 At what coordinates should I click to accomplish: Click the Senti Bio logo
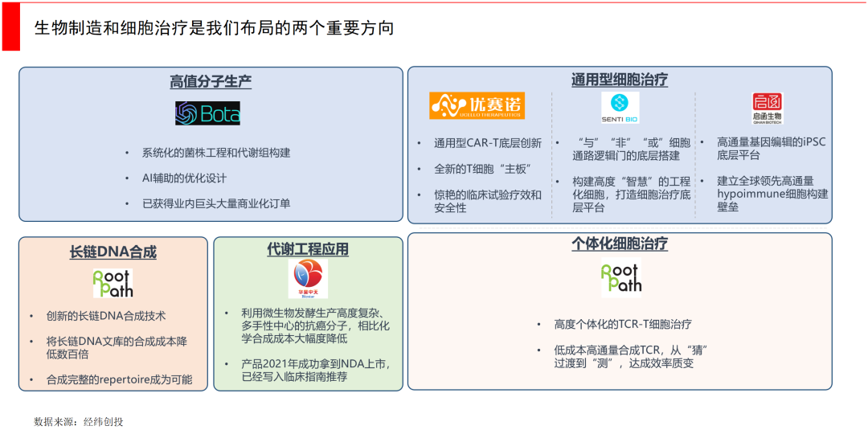(620, 107)
